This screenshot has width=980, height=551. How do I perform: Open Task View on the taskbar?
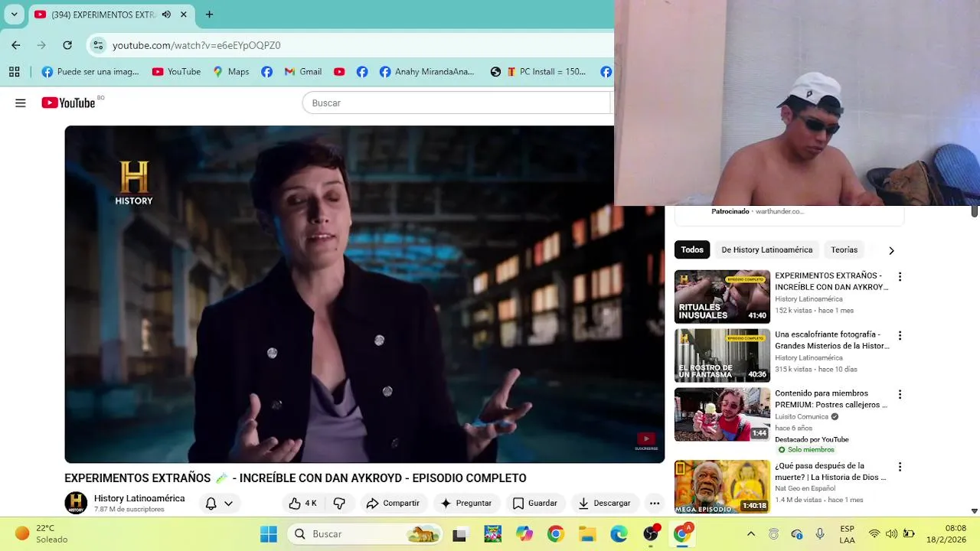click(459, 534)
